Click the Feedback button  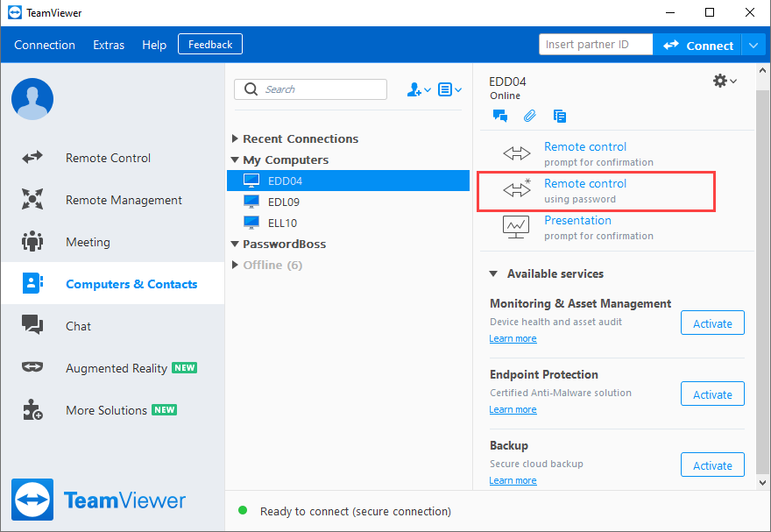pos(210,44)
